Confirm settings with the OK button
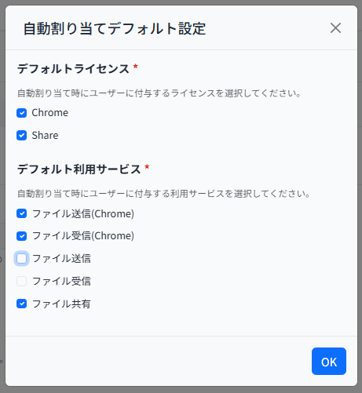 pyautogui.click(x=329, y=361)
